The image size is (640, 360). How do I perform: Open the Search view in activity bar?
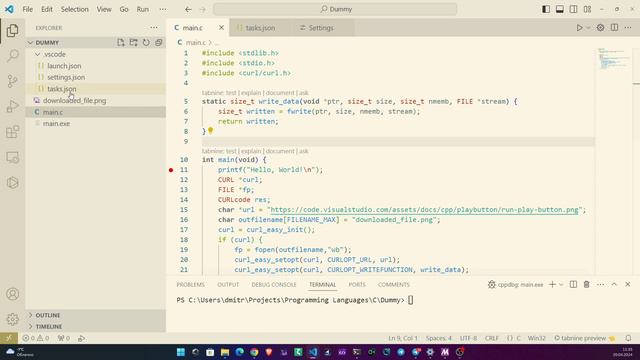(13, 56)
